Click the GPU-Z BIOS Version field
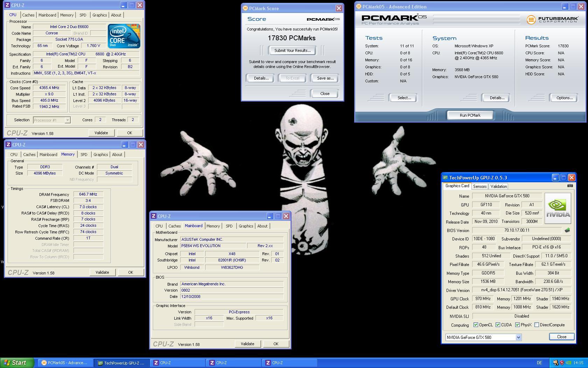The image size is (588, 368). pos(517,230)
